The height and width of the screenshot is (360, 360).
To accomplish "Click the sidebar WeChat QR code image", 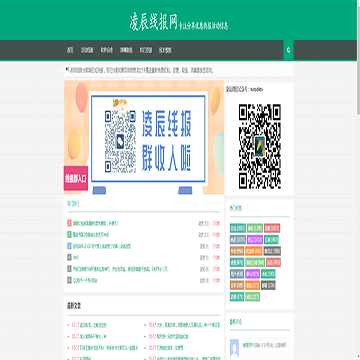I will click(260, 147).
